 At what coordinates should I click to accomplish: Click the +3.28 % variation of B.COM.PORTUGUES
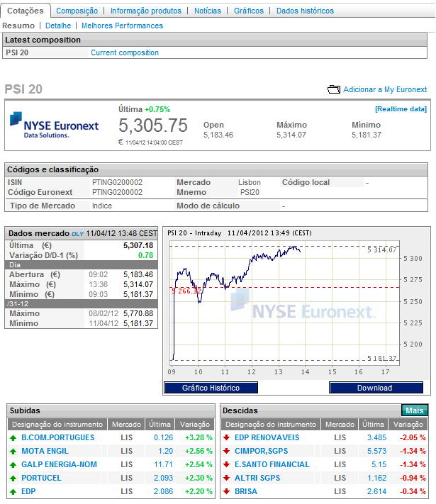(x=199, y=437)
